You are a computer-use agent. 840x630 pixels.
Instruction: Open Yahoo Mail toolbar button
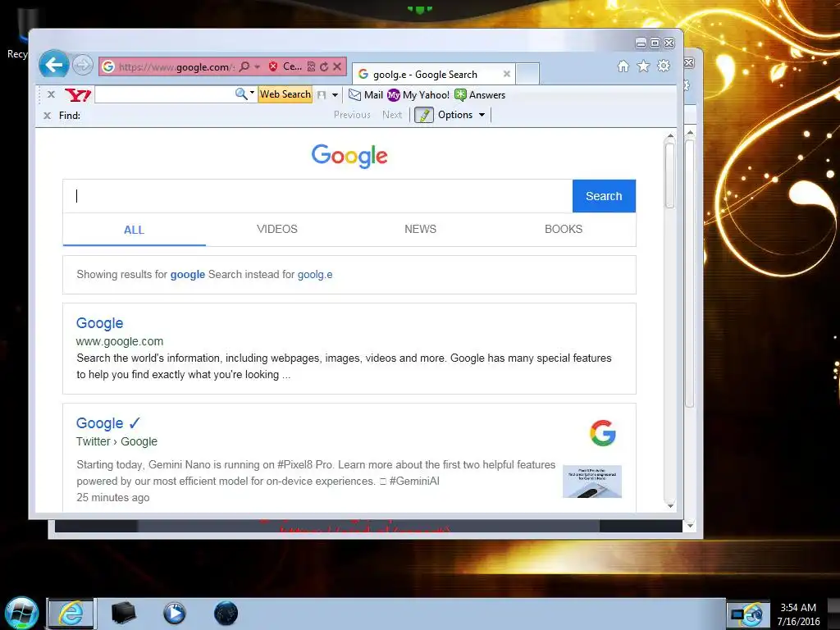click(x=366, y=95)
